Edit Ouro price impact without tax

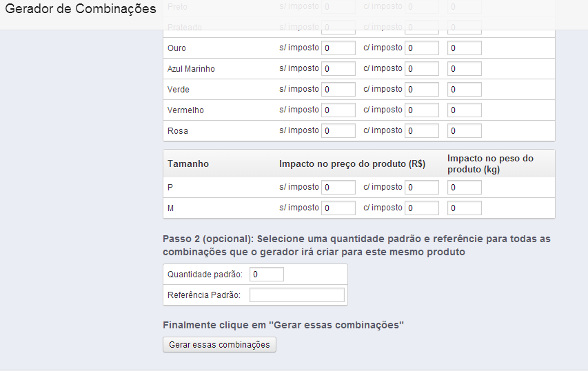338,48
